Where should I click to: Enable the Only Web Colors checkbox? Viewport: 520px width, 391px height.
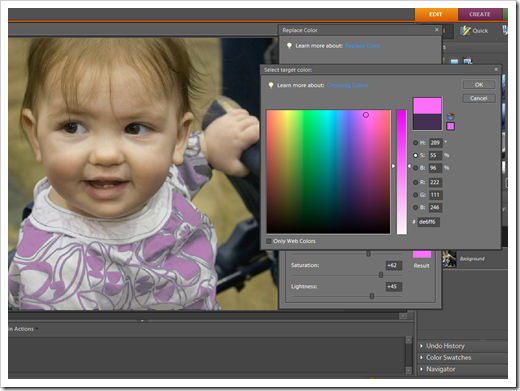point(269,241)
